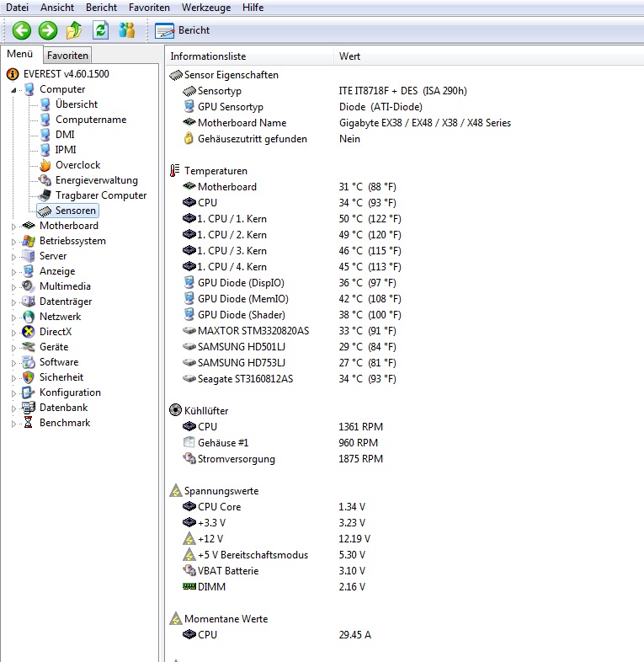Open the Hilfe menu

253,8
